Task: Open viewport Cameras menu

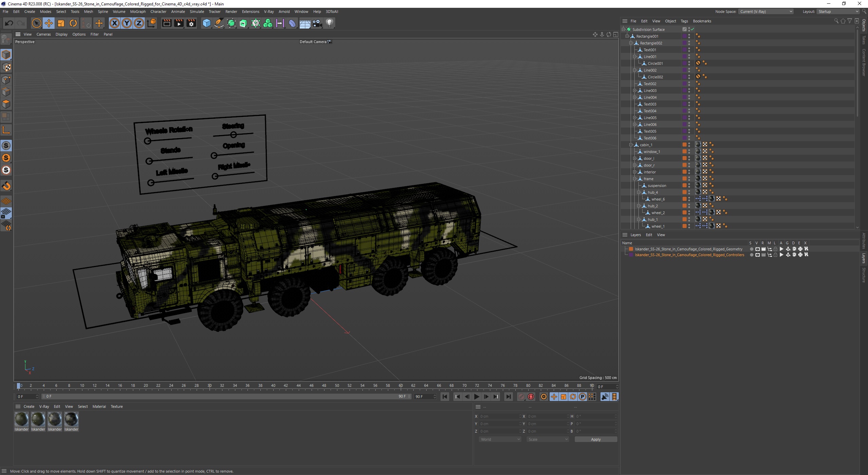Action: [x=43, y=34]
